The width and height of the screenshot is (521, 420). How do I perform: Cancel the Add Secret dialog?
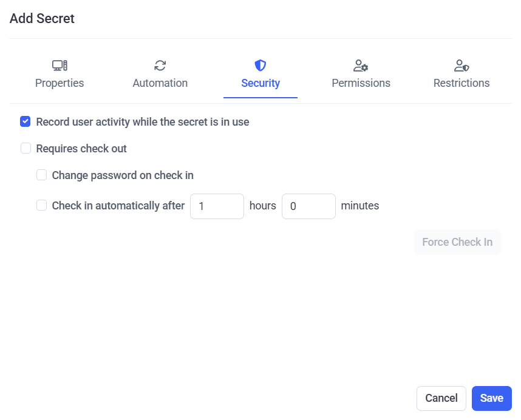(x=441, y=398)
